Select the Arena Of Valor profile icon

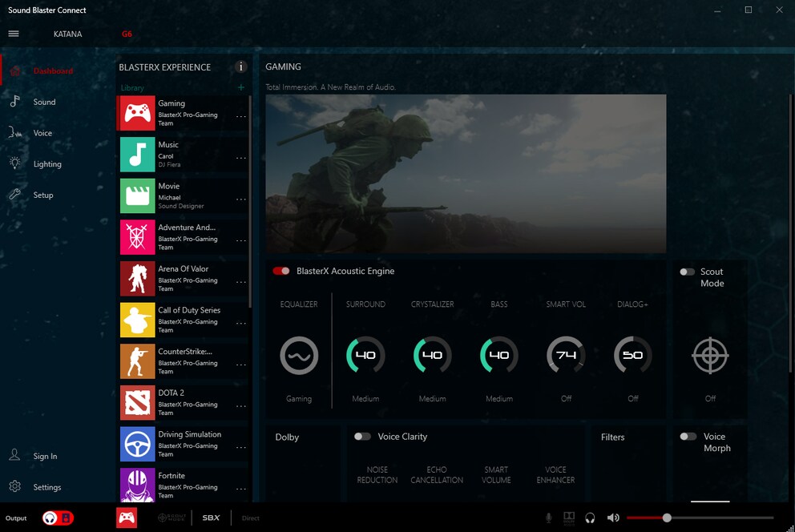pos(137,279)
